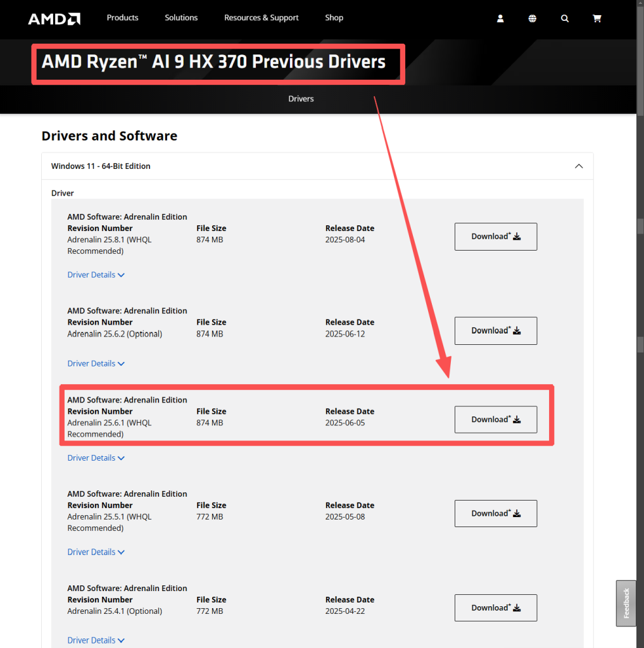Expand Driver Details for Adrenalin 25.6.1
Image resolution: width=644 pixels, height=648 pixels.
point(96,458)
